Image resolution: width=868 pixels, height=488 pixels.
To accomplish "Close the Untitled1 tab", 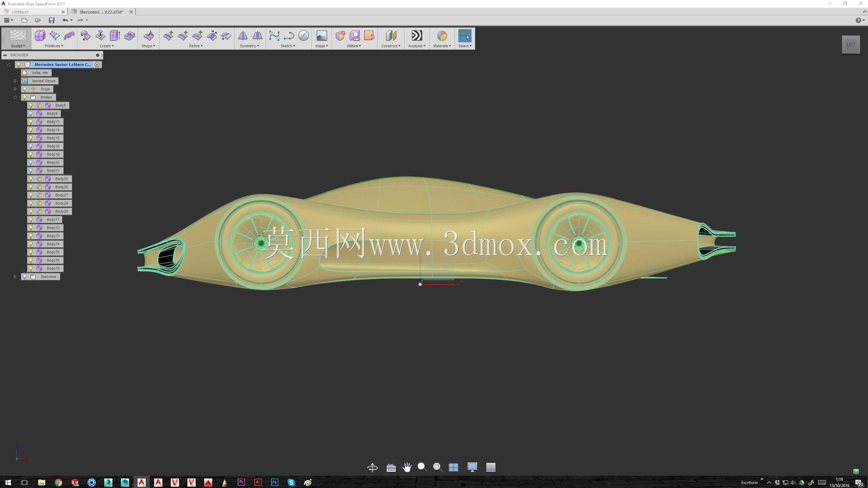I will click(x=63, y=12).
